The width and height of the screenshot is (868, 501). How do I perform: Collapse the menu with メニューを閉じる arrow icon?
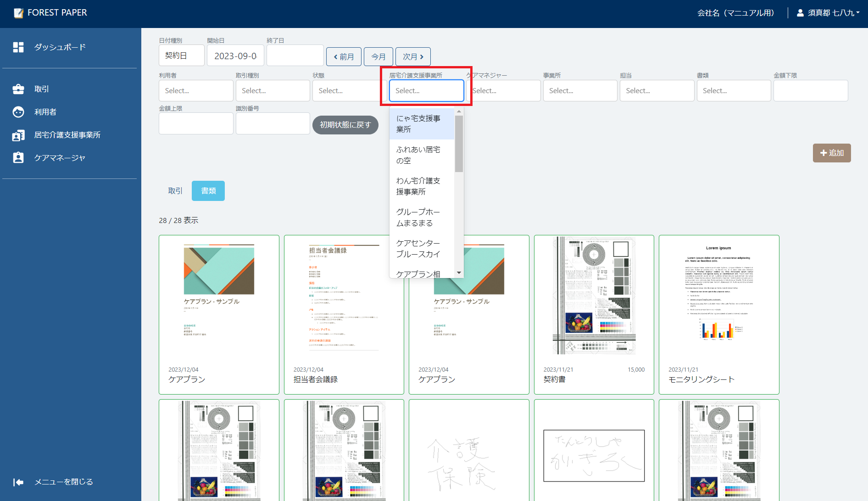pyautogui.click(x=18, y=482)
